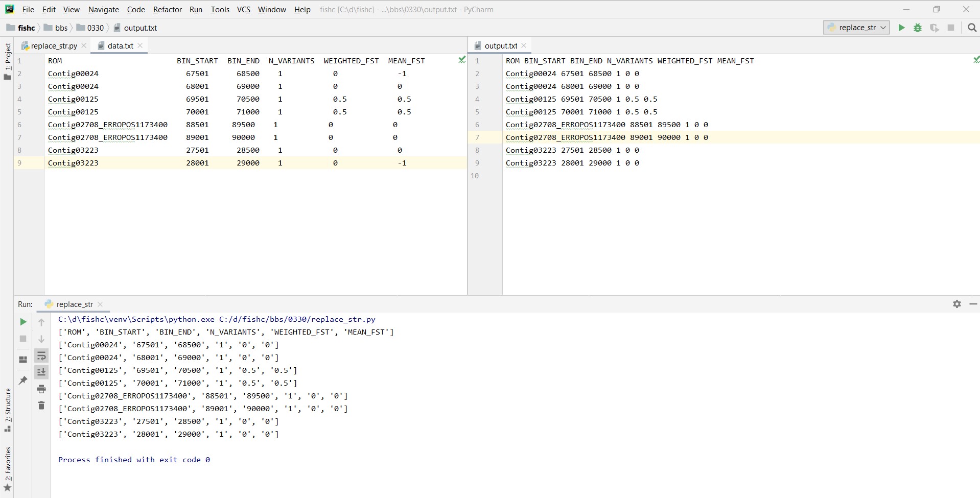Viewport: 980px width, 498px height.
Task: Print the console output
Action: pyautogui.click(x=41, y=389)
